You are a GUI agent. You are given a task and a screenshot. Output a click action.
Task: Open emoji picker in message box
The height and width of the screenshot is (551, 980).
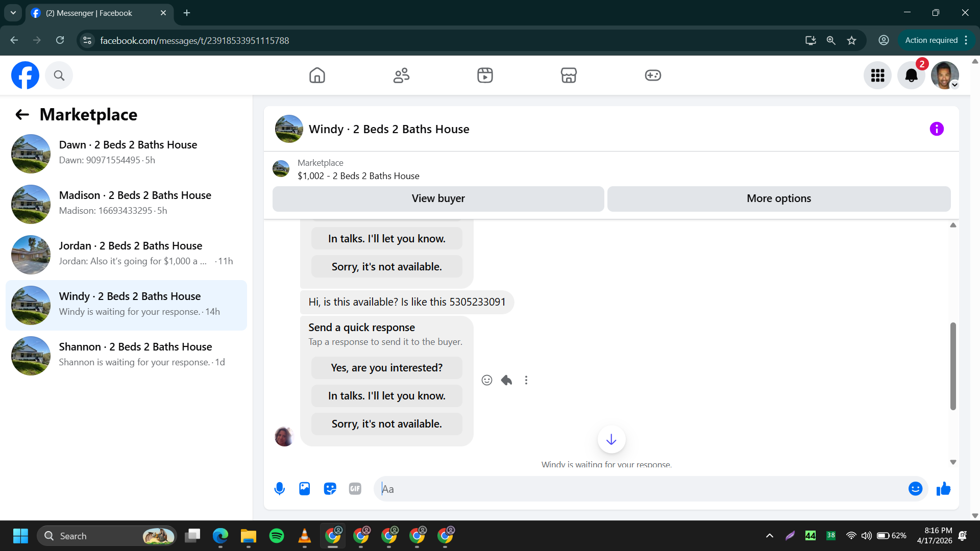point(915,489)
